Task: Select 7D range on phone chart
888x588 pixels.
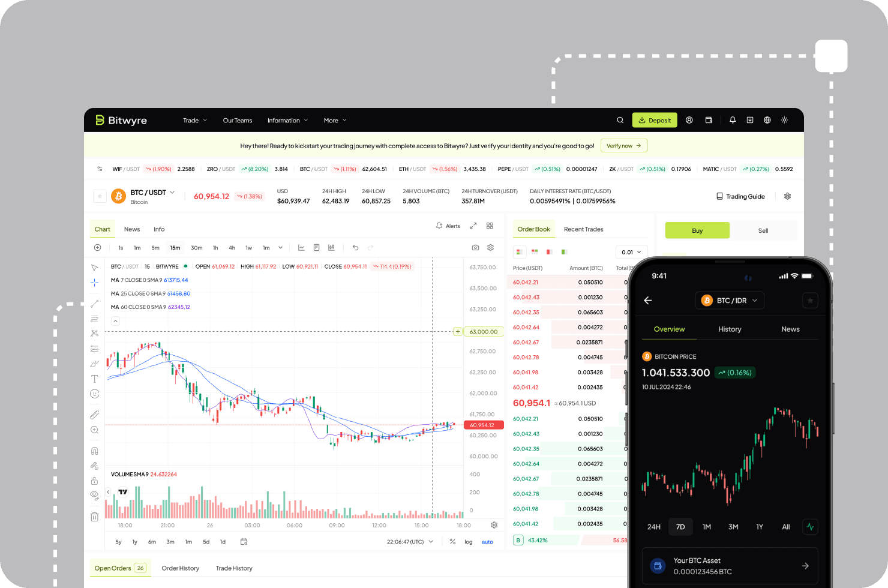Action: tap(680, 527)
